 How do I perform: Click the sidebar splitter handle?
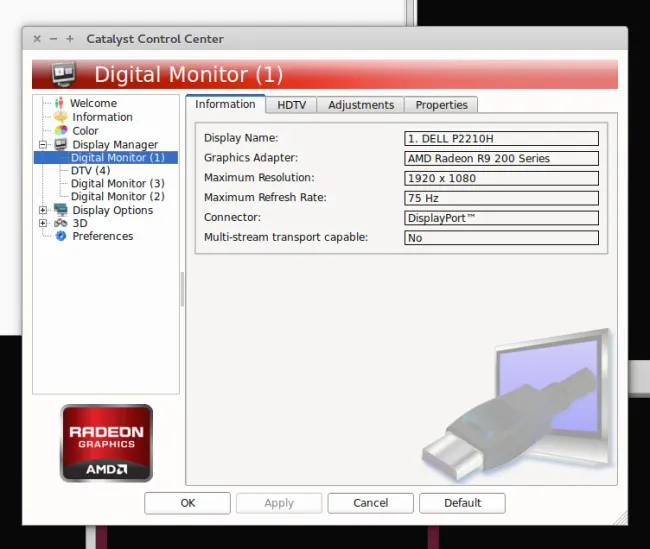(182, 289)
